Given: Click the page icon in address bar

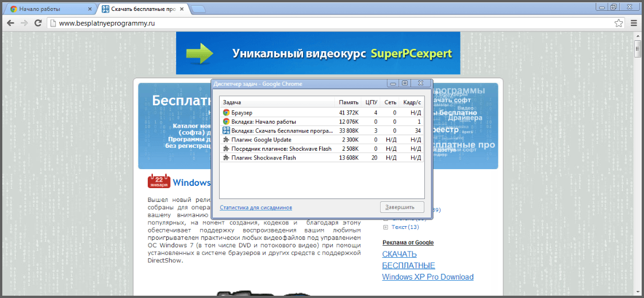Looking at the screenshot, I should (52, 24).
